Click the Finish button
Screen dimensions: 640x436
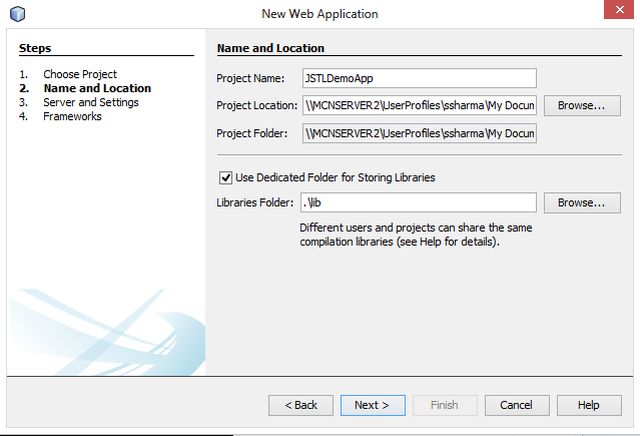tap(444, 405)
